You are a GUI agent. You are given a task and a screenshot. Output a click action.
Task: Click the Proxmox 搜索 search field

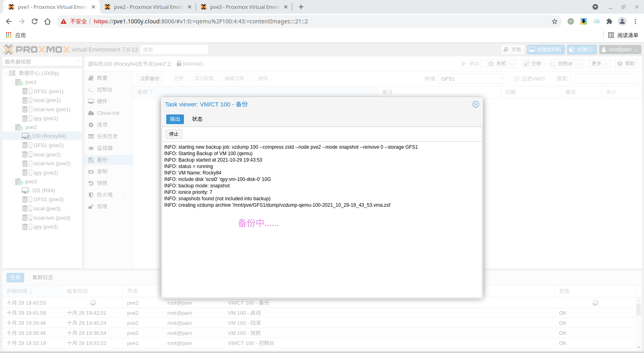click(x=174, y=50)
